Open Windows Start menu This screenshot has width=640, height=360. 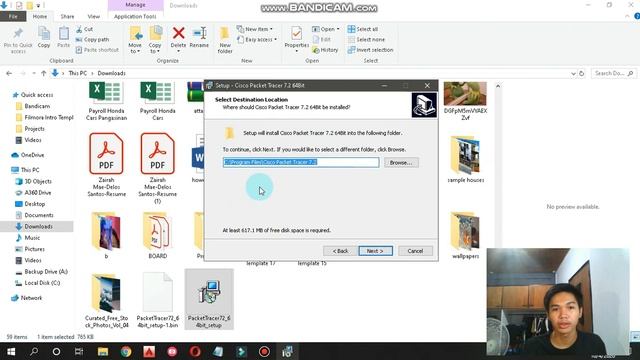11,351
